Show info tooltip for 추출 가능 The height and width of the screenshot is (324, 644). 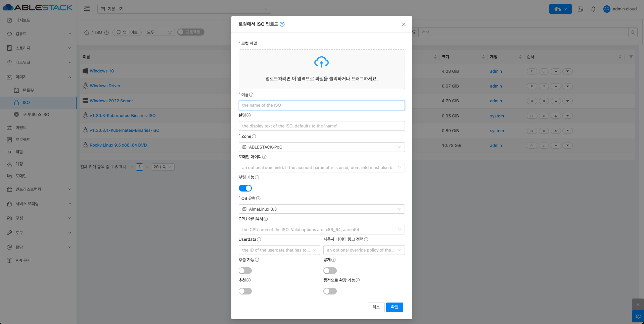click(257, 260)
